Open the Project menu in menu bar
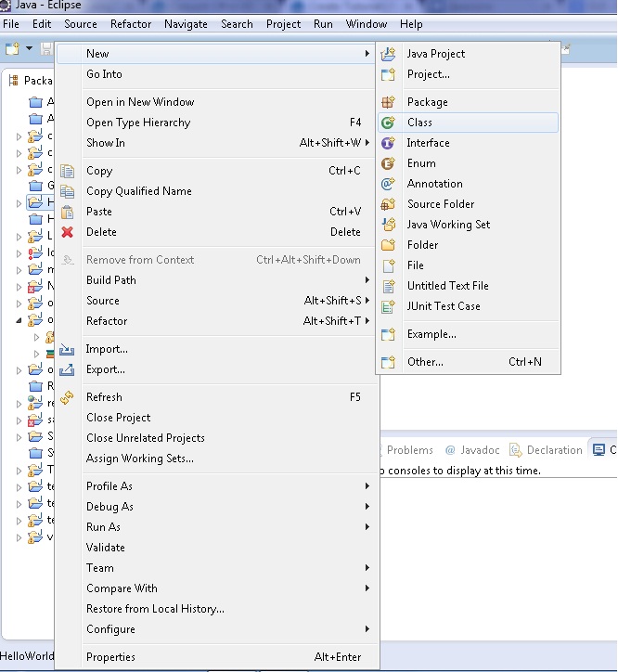This screenshot has height=672, width=618. pos(283,24)
